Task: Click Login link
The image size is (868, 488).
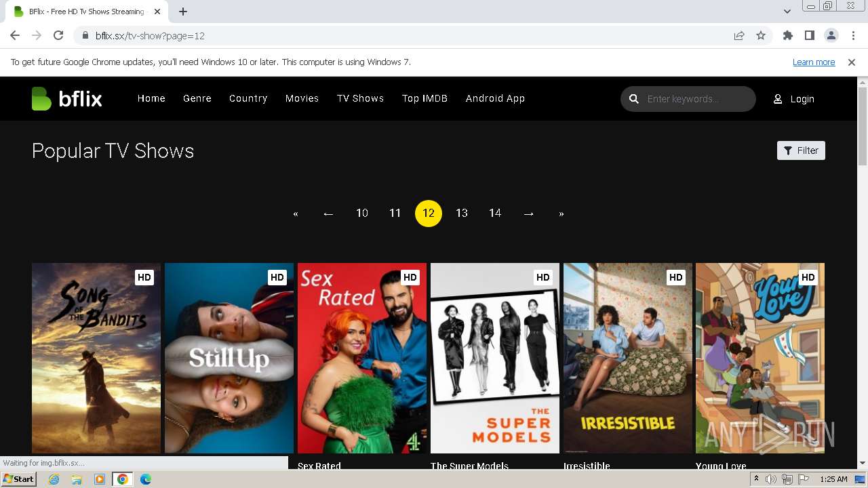Action: pyautogui.click(x=794, y=99)
